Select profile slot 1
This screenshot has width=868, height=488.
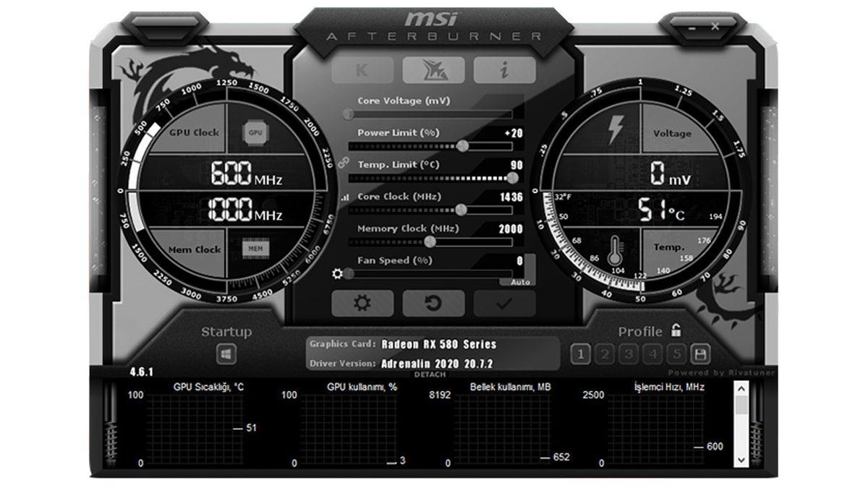[x=580, y=354]
